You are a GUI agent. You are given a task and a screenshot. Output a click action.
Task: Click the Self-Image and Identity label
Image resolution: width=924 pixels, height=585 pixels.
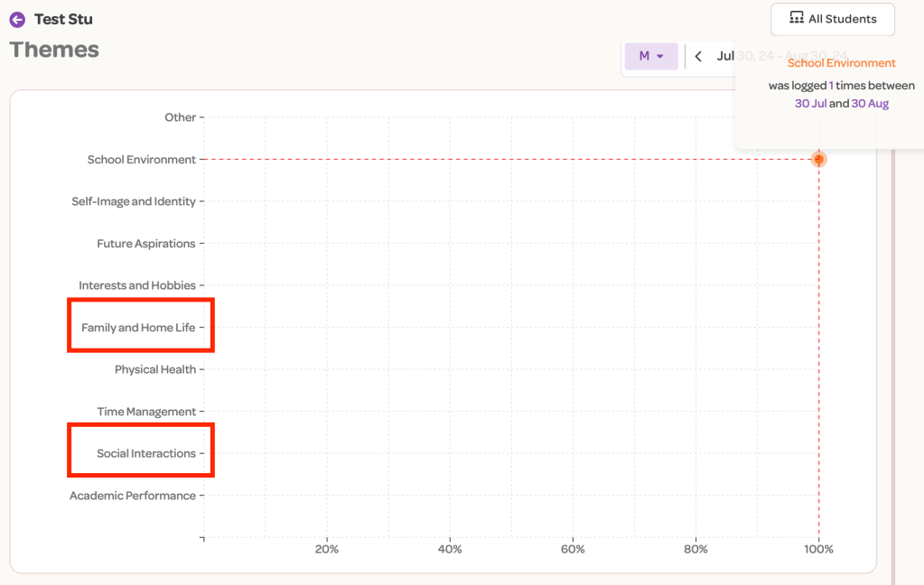(134, 201)
